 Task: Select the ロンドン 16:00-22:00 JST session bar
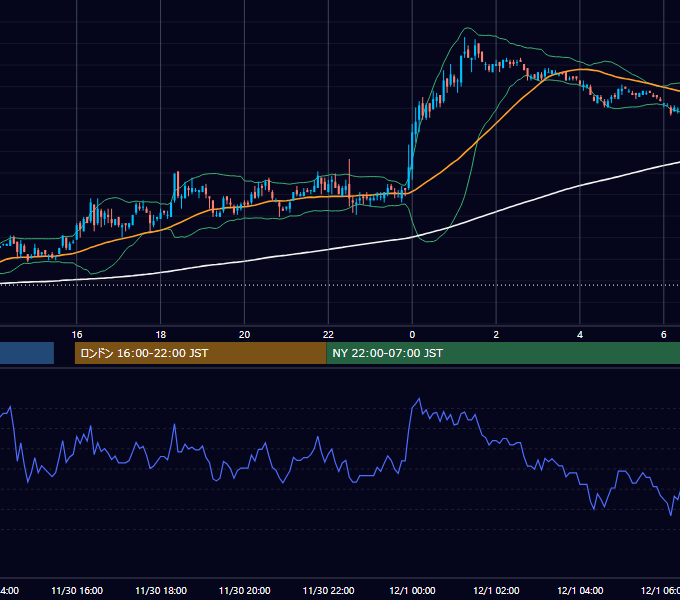click(200, 353)
